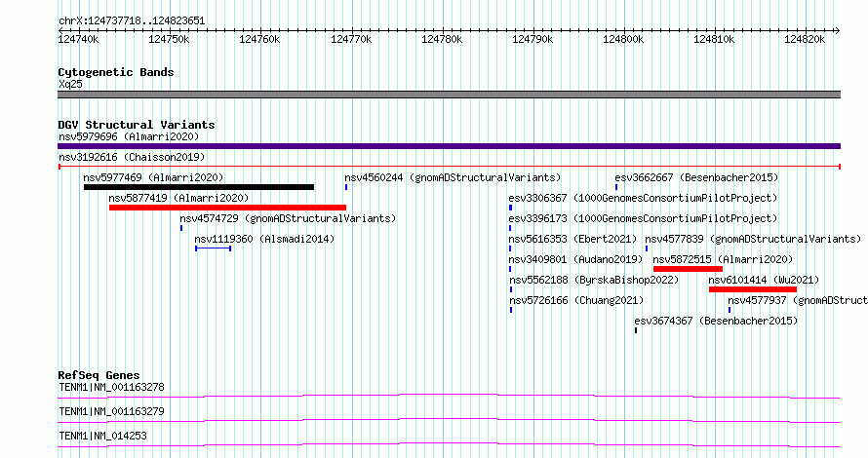The width and height of the screenshot is (868, 458).
Task: Click the blue nsv5562188 variant marker
Action: 510,289
